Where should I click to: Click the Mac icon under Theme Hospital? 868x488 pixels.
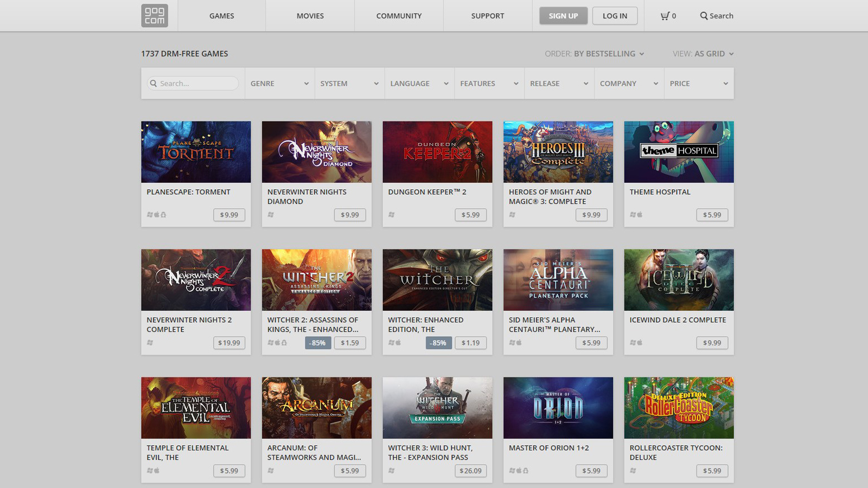640,215
